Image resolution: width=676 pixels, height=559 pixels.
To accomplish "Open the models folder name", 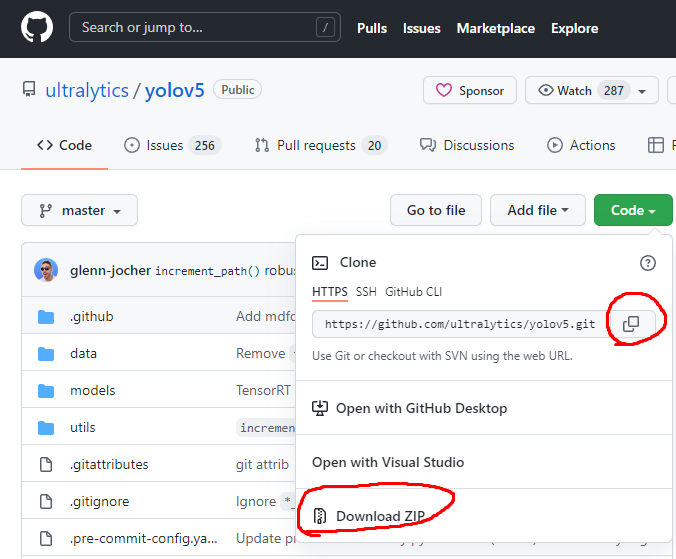I will 93,390.
